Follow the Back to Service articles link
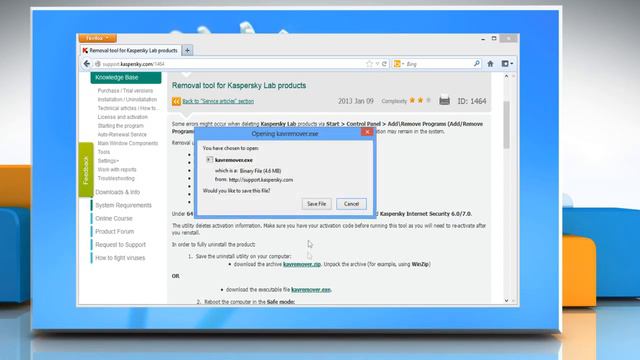This screenshot has height=360, width=640. coord(218,101)
